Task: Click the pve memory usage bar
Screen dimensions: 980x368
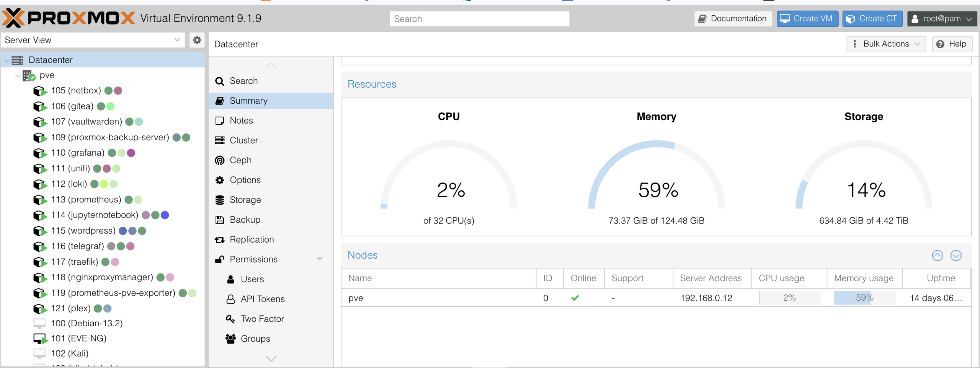Action: click(864, 298)
